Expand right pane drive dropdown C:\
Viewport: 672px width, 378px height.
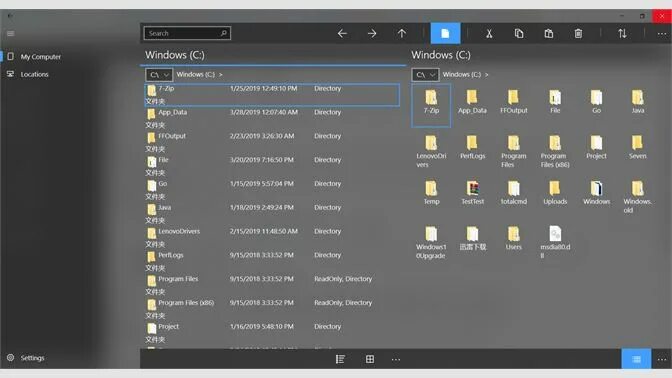pyautogui.click(x=425, y=75)
